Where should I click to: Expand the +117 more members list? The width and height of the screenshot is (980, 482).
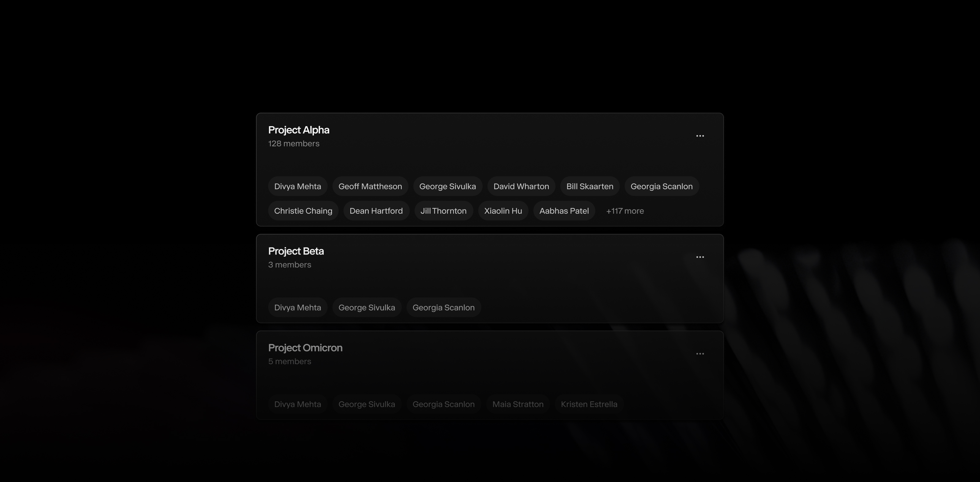click(625, 211)
